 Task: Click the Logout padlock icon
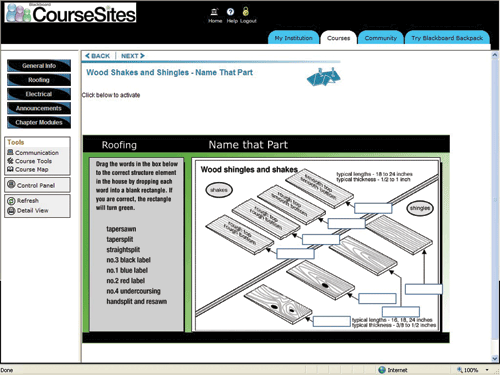[x=246, y=12]
